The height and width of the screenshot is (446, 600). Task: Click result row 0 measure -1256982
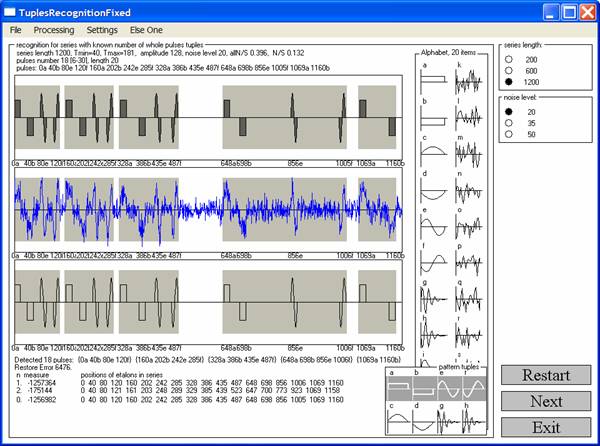pos(41,399)
